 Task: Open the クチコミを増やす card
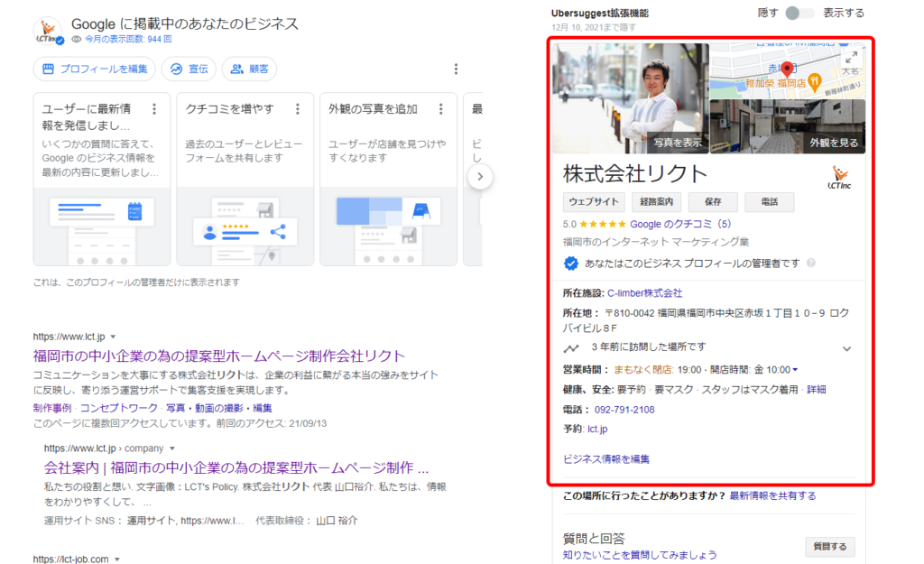[245, 179]
